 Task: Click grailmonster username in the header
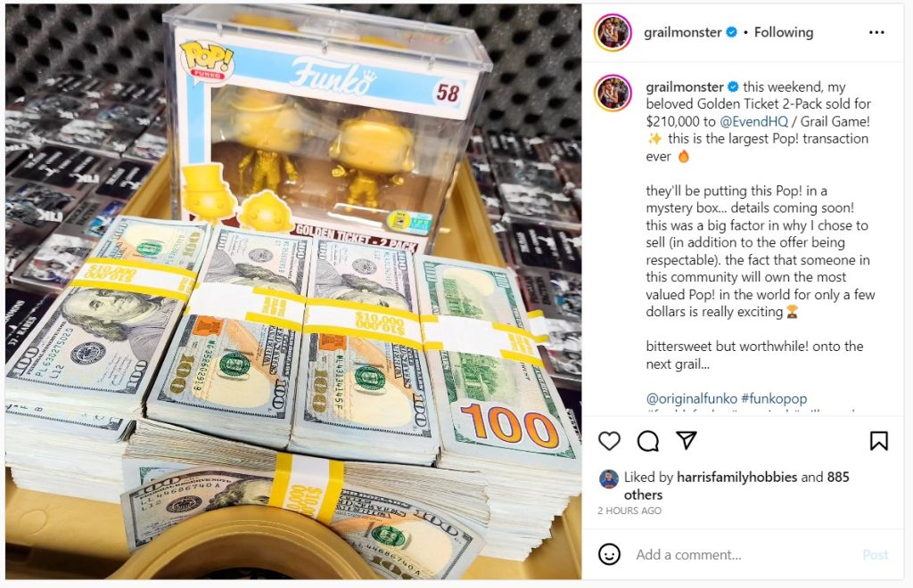pos(682,33)
